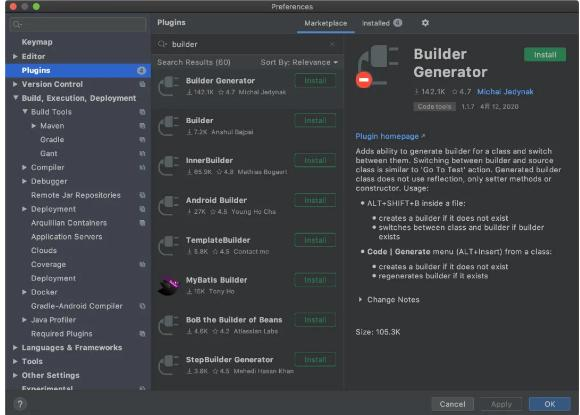The image size is (580, 415).
Task: Install the TemplateBuilder plugin
Action: click(x=315, y=240)
